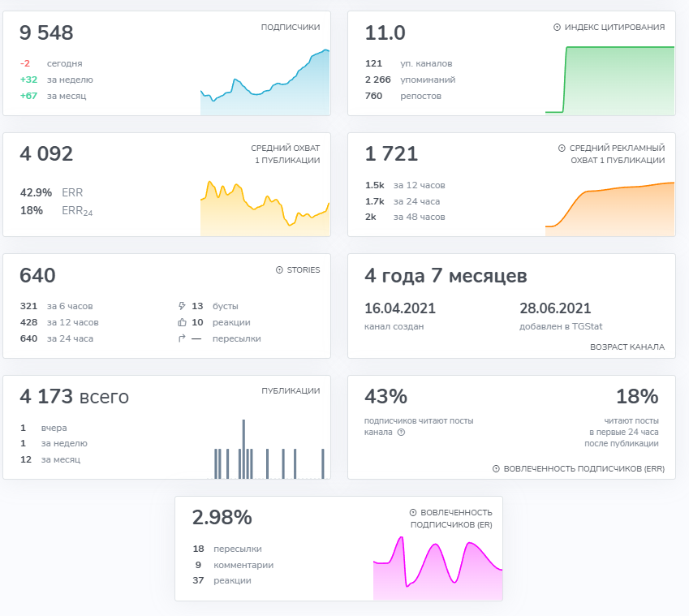Image resolution: width=689 pixels, height=616 pixels.
Task: Open the Публикации card title
Action: coord(291,390)
